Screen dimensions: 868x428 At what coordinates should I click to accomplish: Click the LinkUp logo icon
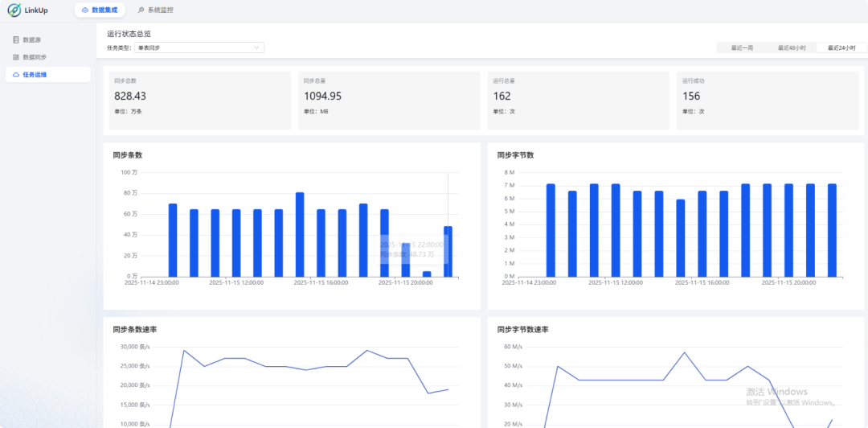pyautogui.click(x=14, y=10)
